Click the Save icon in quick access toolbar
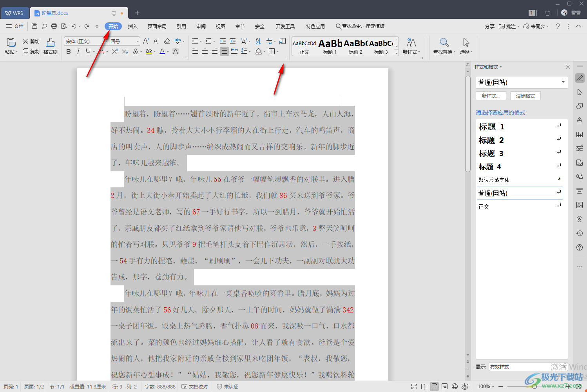Image resolution: width=587 pixels, height=392 pixels. [34, 26]
